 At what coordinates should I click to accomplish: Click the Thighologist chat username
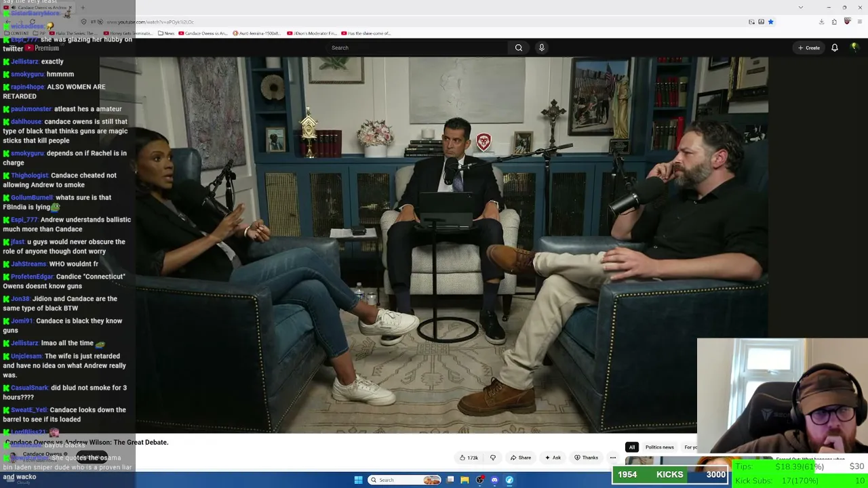click(29, 175)
